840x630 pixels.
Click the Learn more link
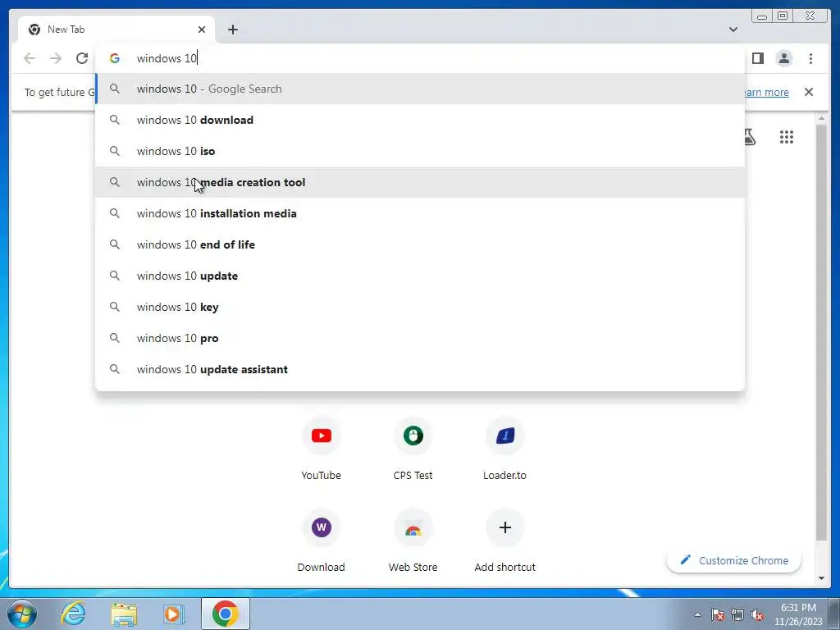765,92
